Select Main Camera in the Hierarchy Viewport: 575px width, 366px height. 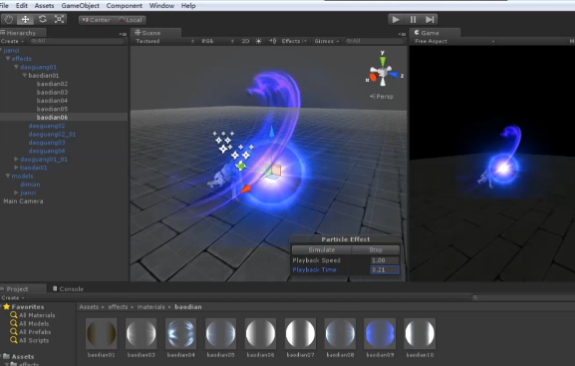click(23, 201)
